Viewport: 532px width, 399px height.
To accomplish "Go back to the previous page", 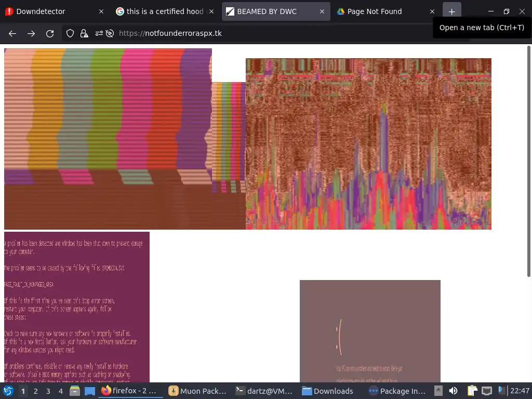I will click(x=12, y=33).
